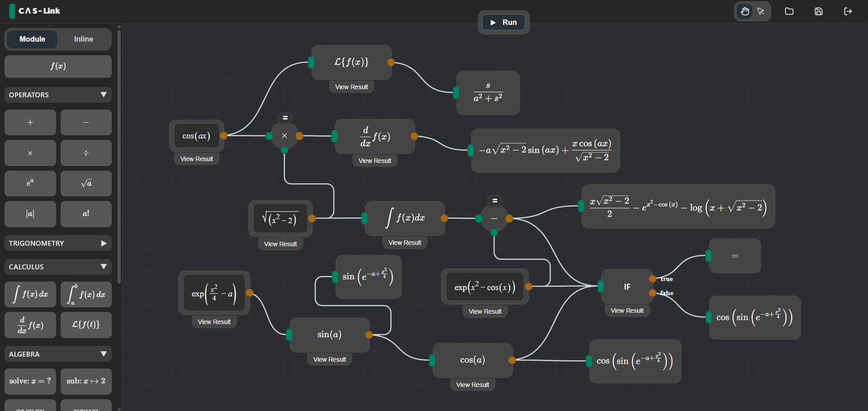The height and width of the screenshot is (411, 868).
Task: Run the computation graph
Action: pyautogui.click(x=503, y=22)
